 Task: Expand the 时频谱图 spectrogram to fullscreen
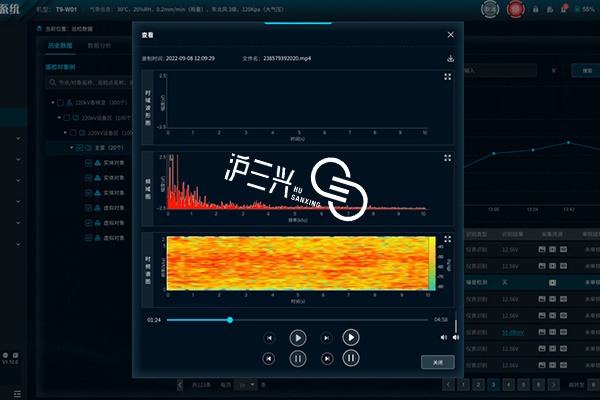pyautogui.click(x=447, y=239)
